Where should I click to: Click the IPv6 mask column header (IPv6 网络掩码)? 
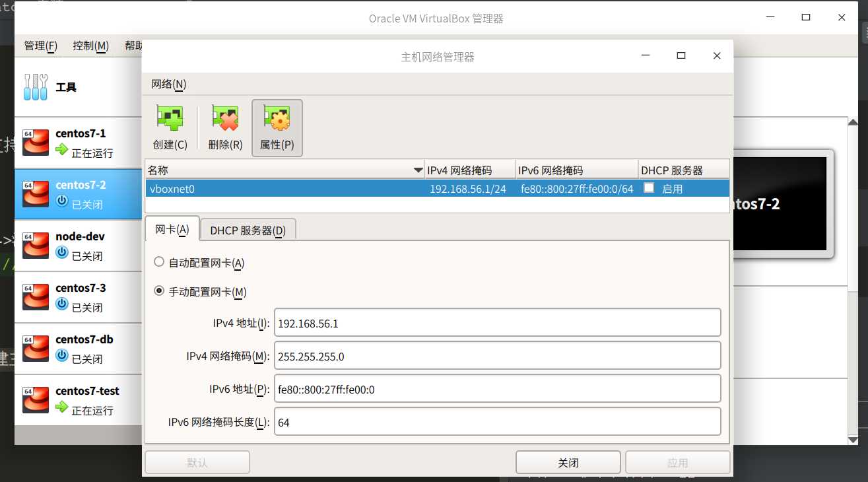click(x=576, y=170)
